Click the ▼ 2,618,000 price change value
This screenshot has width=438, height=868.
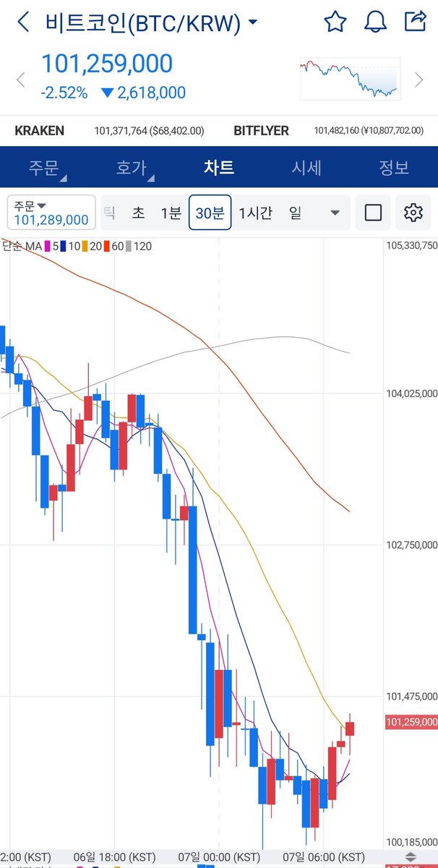143,93
